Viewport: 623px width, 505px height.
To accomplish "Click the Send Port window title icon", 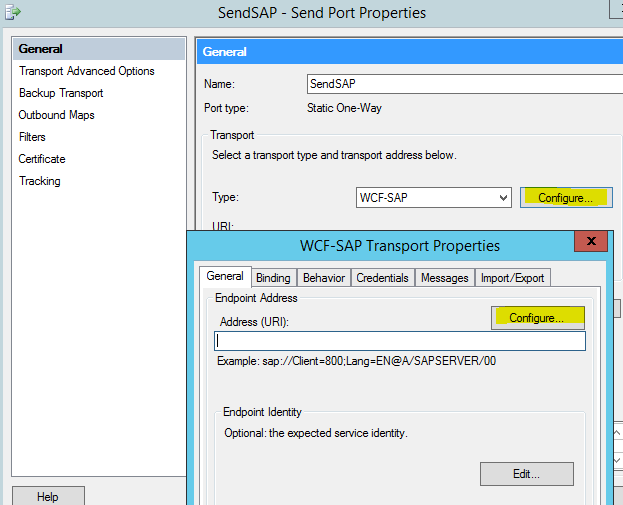I will point(13,12).
